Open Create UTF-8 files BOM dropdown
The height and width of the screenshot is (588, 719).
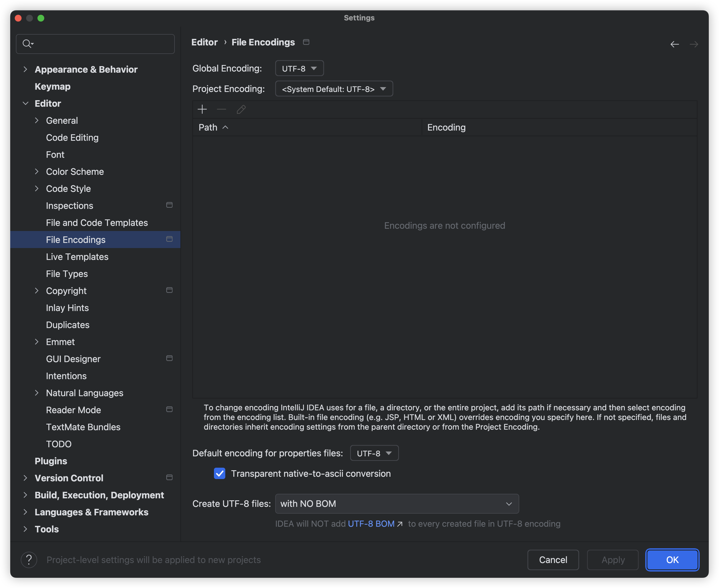[x=397, y=504]
